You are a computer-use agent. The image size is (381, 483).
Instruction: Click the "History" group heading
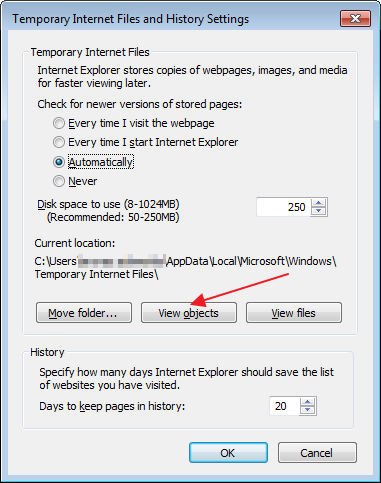[x=47, y=352]
